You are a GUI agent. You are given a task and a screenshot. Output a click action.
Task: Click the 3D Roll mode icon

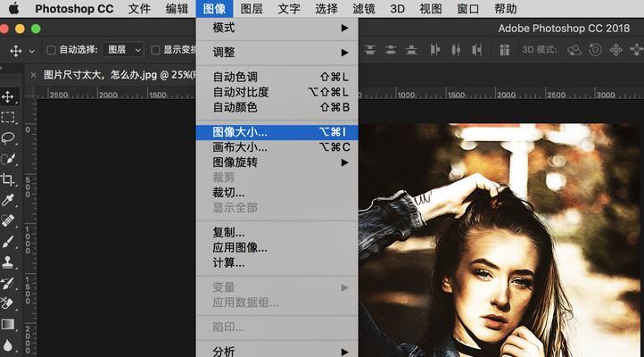[595, 50]
